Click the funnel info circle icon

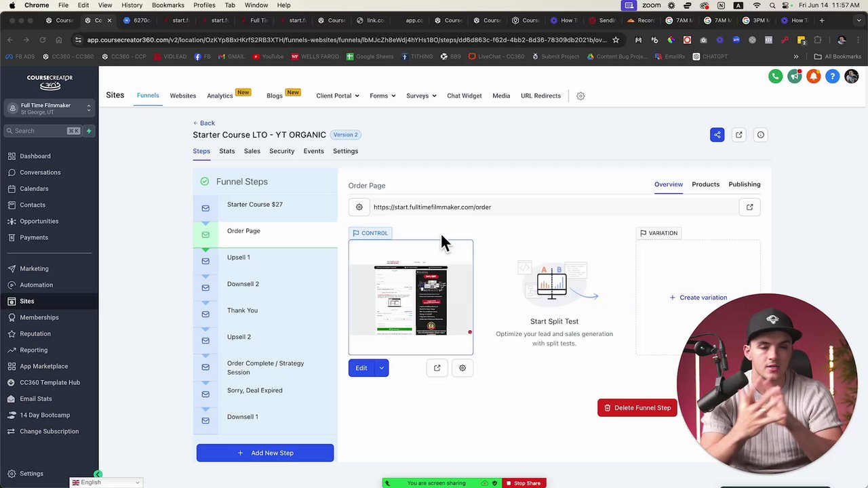pos(761,135)
